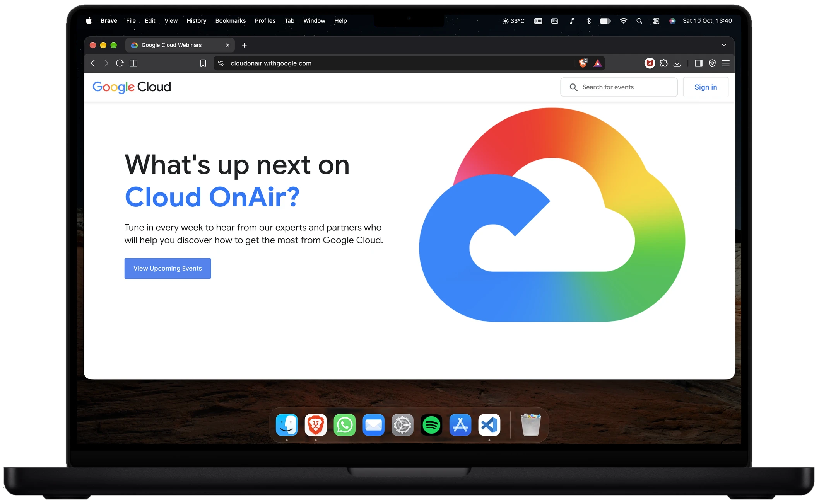Open the Apple menu
This screenshot has height=504, width=819.
click(89, 21)
